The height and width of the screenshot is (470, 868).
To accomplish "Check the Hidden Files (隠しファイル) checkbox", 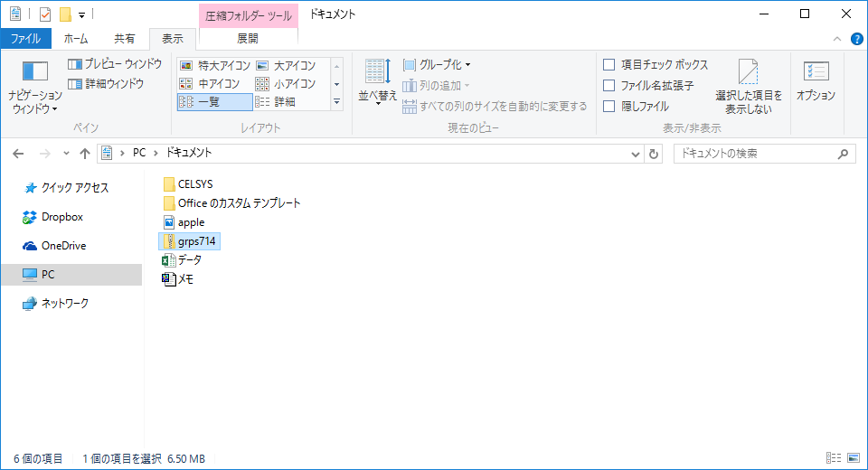I will click(x=609, y=106).
